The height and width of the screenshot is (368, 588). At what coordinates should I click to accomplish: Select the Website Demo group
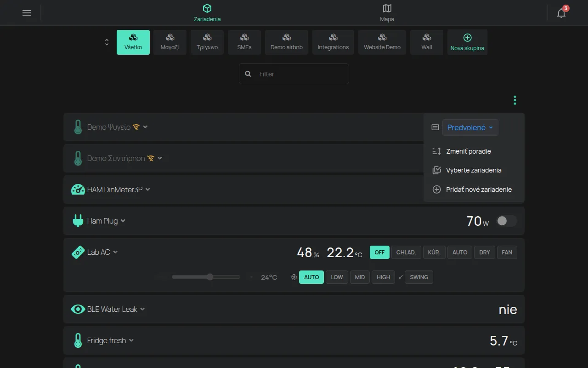tap(382, 42)
